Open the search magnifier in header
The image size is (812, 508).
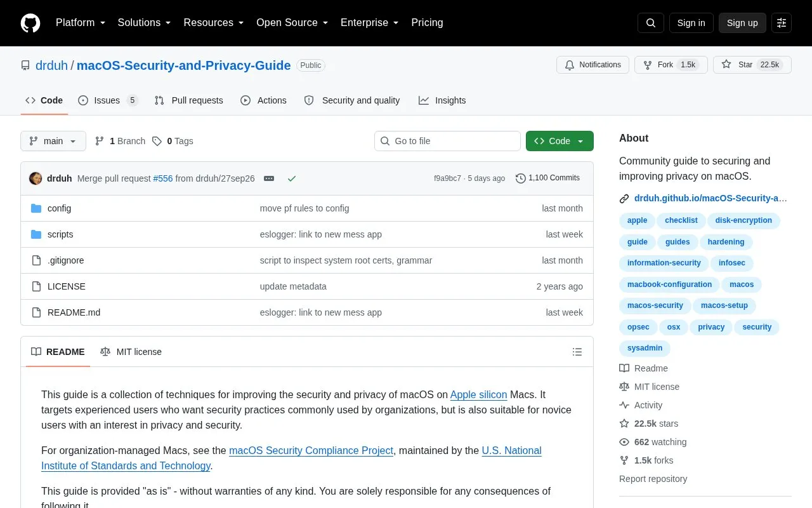point(651,23)
